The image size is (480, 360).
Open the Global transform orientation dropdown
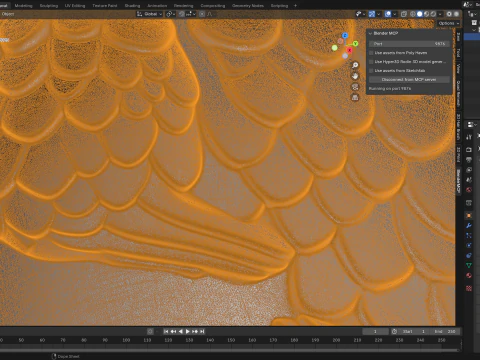tap(150, 14)
